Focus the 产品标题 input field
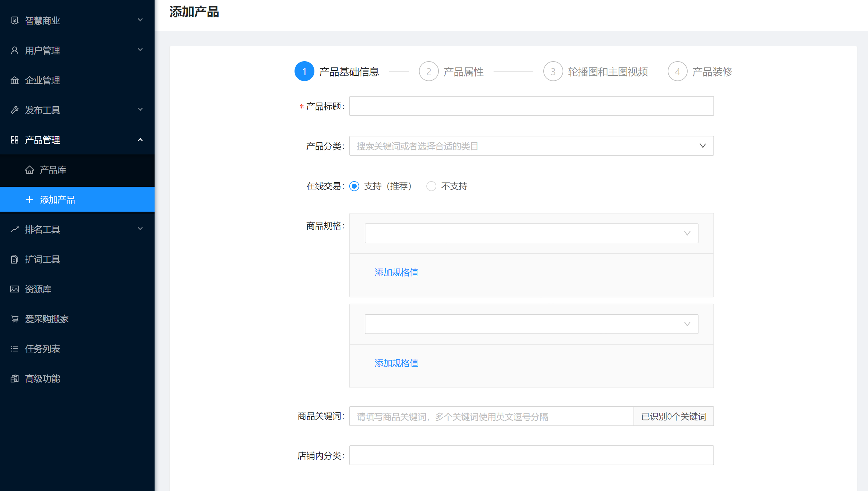The image size is (868, 491). tap(531, 106)
